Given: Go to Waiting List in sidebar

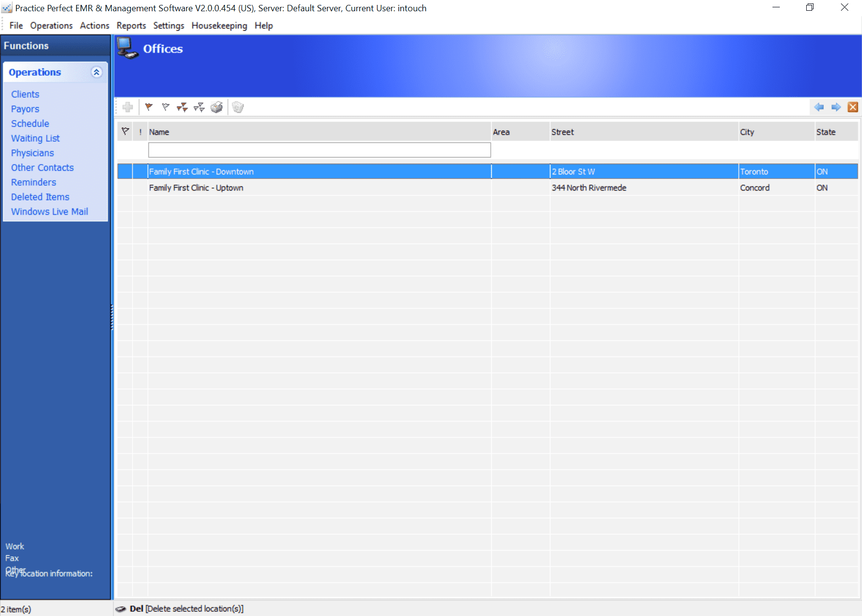Looking at the screenshot, I should (x=35, y=138).
